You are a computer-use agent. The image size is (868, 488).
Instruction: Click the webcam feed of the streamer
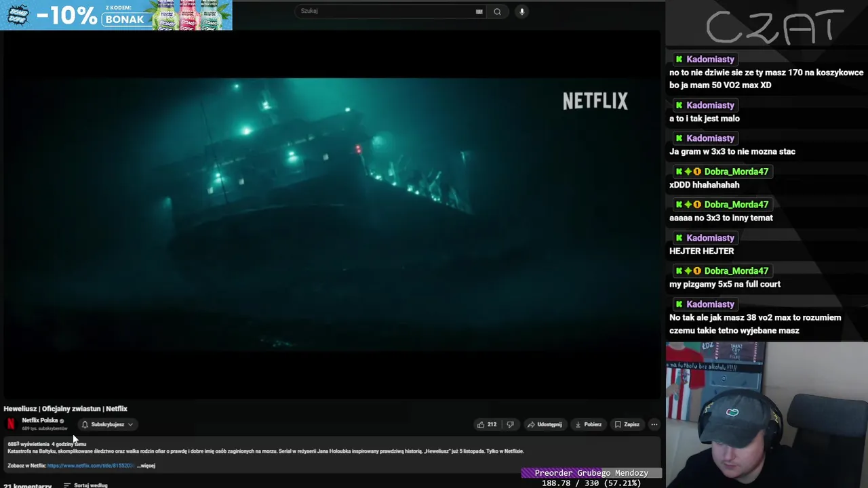pos(767,415)
